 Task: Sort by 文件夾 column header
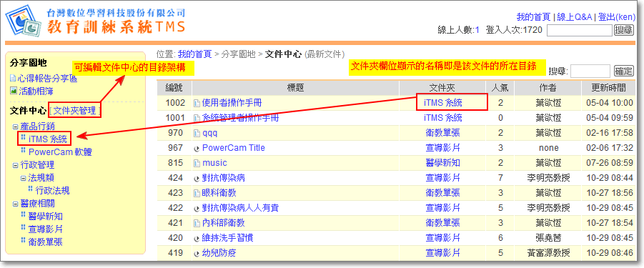pyautogui.click(x=442, y=88)
